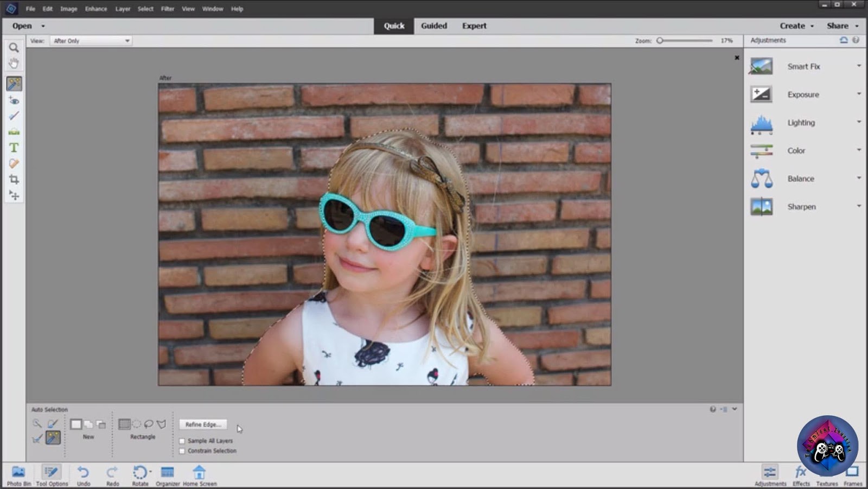
Task: Select the Hand tool
Action: coord(14,63)
